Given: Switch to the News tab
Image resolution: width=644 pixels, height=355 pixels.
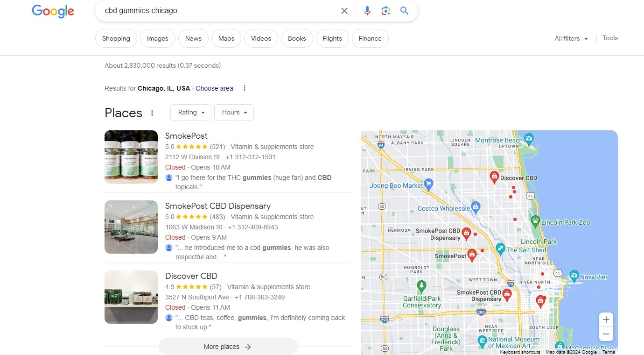Looking at the screenshot, I should coord(193,38).
